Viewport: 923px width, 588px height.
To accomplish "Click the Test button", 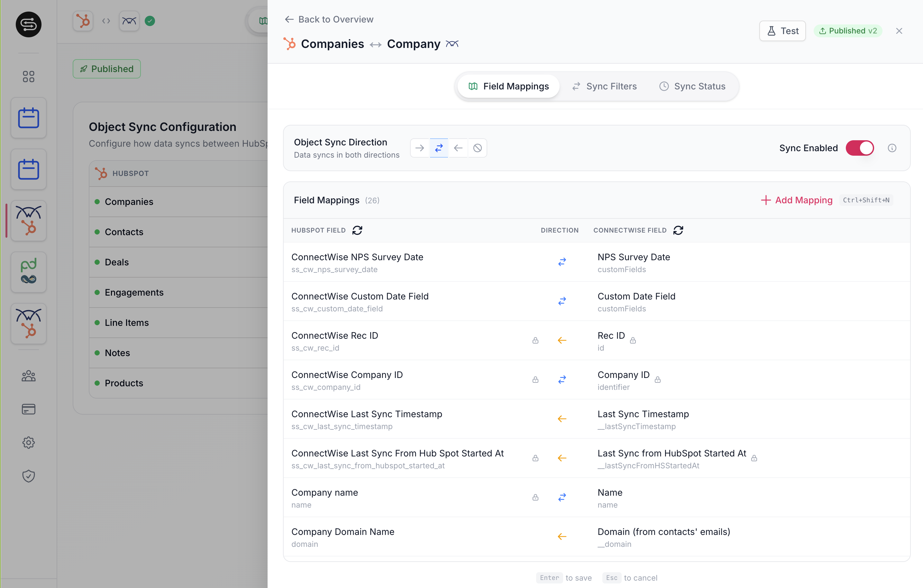I will 782,31.
